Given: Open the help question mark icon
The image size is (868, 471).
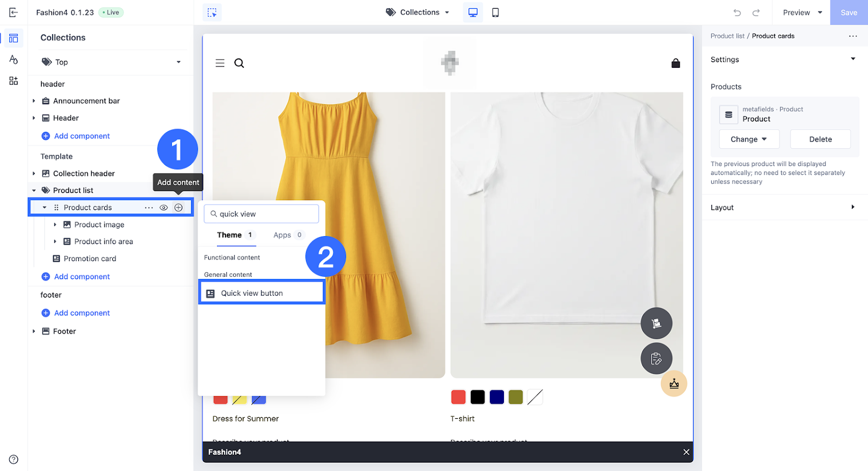Looking at the screenshot, I should pyautogui.click(x=14, y=459).
